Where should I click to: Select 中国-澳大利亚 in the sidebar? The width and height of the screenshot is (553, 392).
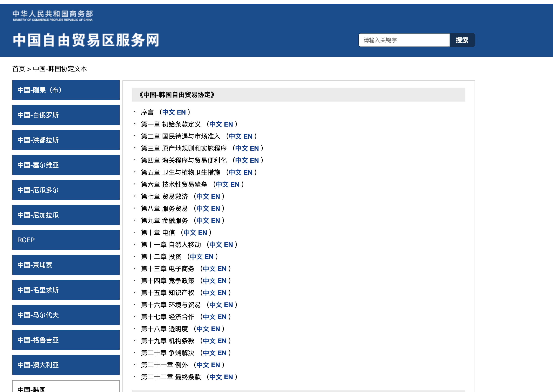click(x=66, y=365)
